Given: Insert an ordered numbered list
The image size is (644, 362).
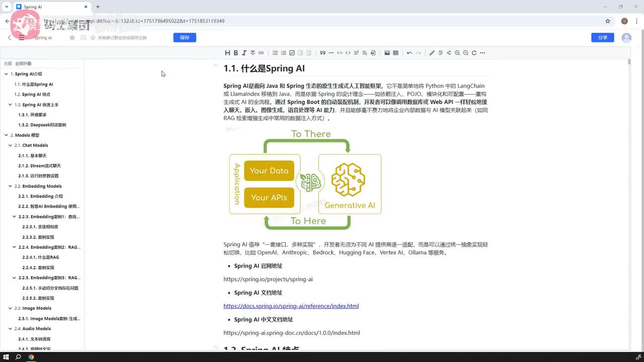Looking at the screenshot, I should point(283,53).
